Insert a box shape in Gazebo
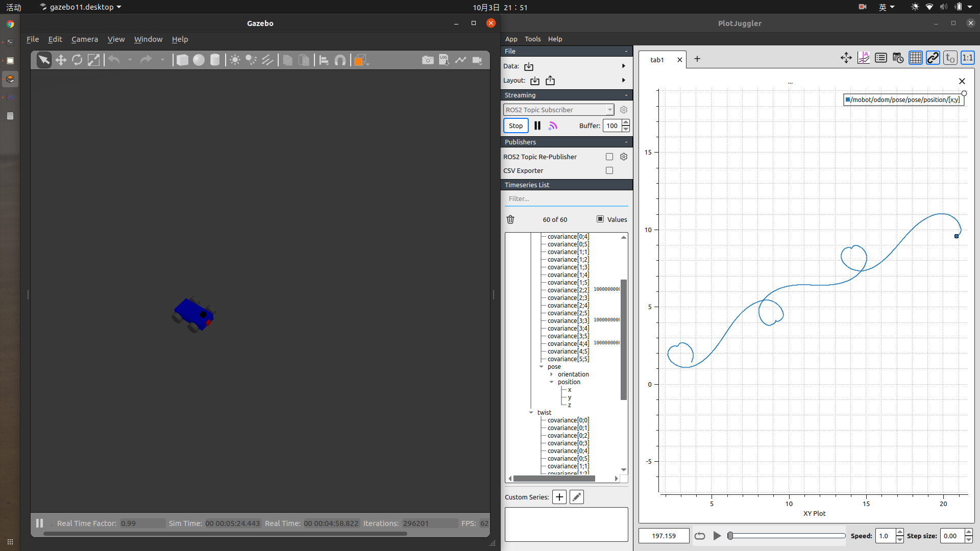The height and width of the screenshot is (551, 980). coord(182,60)
